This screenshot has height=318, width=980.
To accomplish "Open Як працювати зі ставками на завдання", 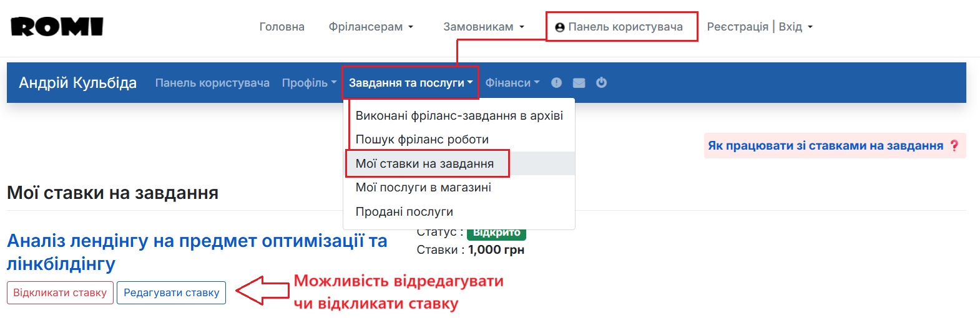I will [x=825, y=145].
